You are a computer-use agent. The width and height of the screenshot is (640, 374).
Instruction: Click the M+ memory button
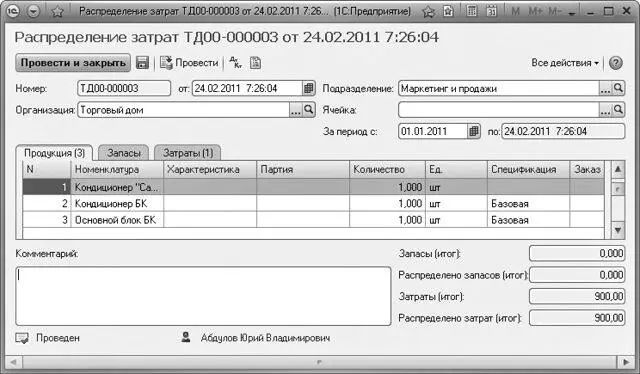[x=536, y=11]
